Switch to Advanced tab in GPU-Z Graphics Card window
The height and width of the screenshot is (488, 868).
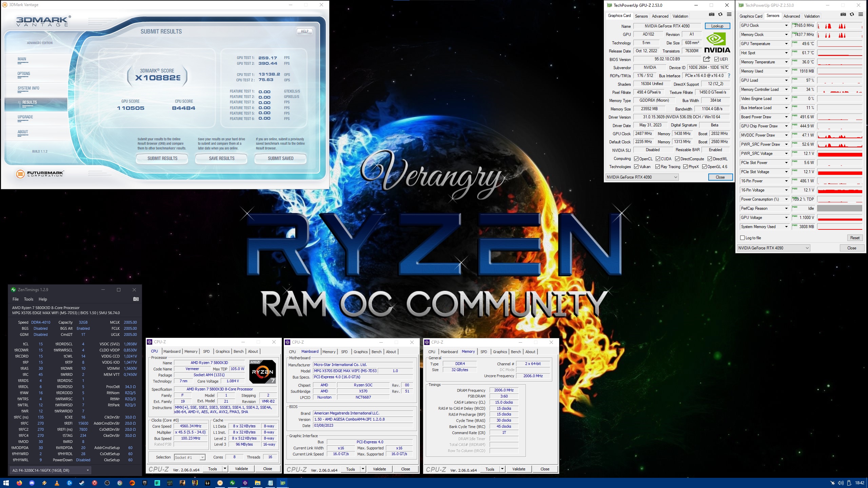coord(660,16)
